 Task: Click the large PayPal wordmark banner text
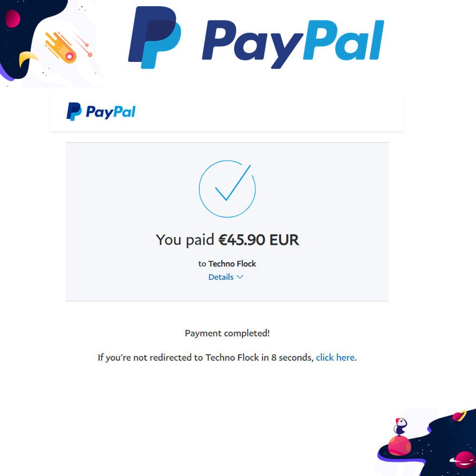pyautogui.click(x=293, y=44)
